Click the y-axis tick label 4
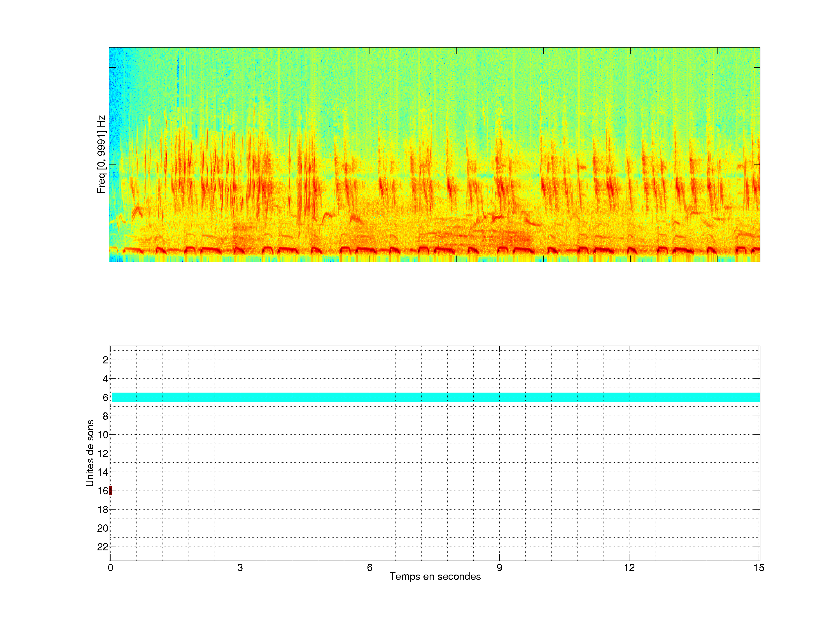 pyautogui.click(x=105, y=379)
